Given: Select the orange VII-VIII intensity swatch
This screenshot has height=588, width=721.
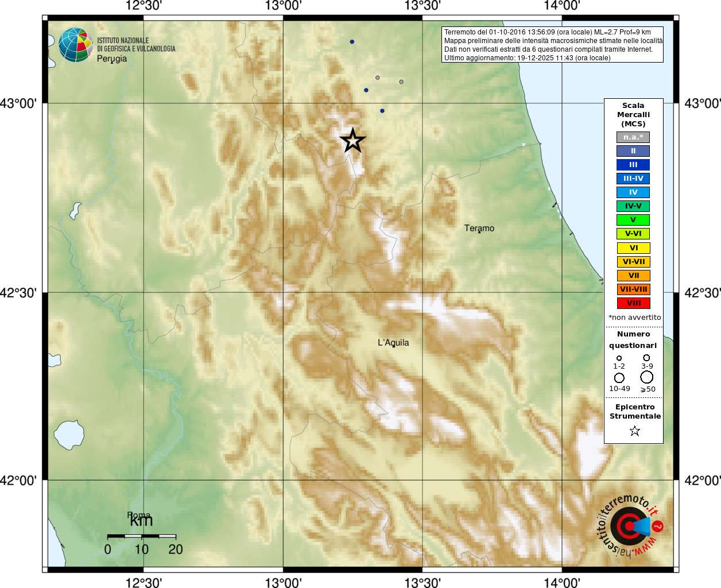Looking at the screenshot, I should pyautogui.click(x=633, y=289).
